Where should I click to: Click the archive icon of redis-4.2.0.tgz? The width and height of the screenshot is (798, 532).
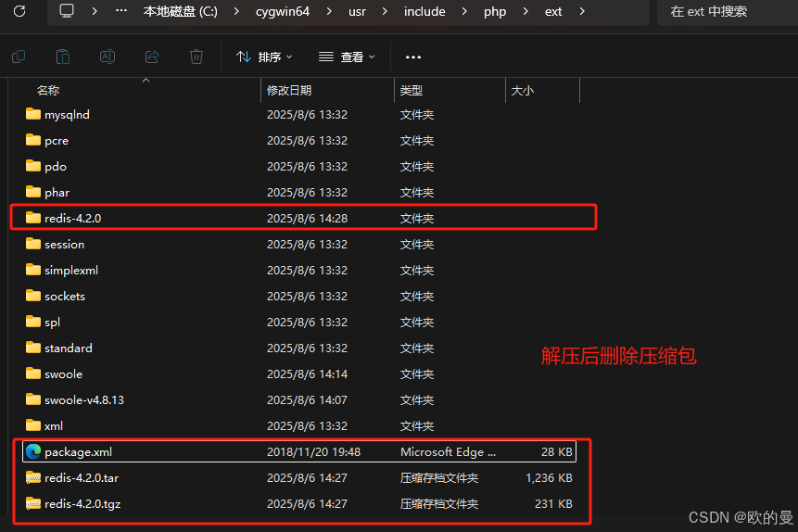tap(33, 503)
